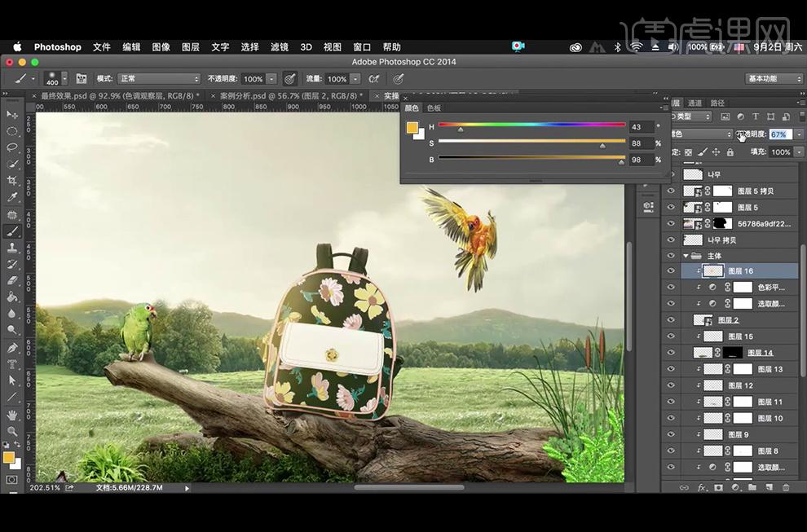This screenshot has width=807, height=532.
Task: Hide the 图层 9 layer
Action: click(671, 434)
